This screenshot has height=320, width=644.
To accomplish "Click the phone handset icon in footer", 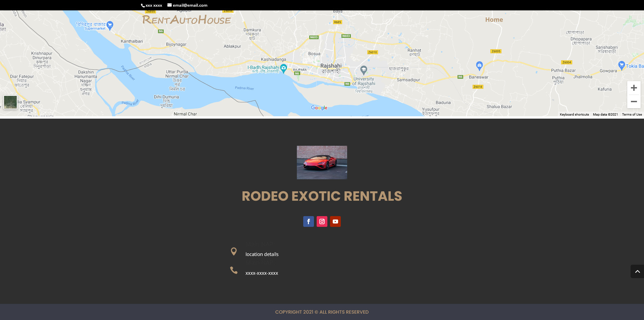I will (x=234, y=270).
